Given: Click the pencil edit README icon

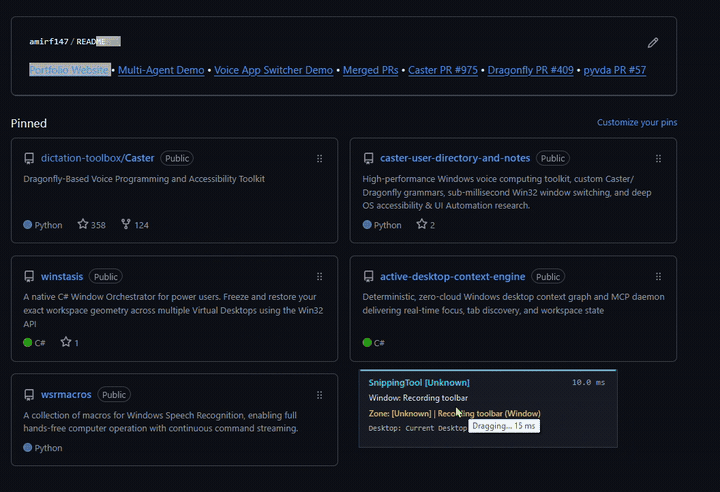Looking at the screenshot, I should 652,43.
